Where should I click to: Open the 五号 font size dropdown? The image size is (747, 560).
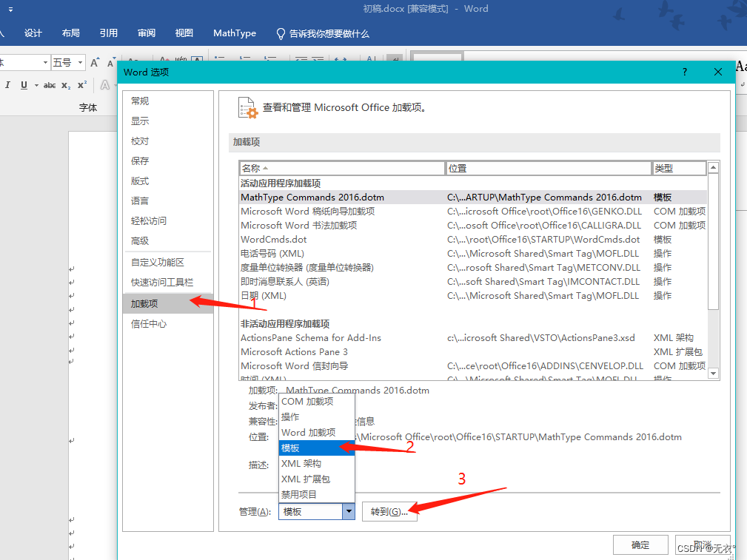[81, 62]
